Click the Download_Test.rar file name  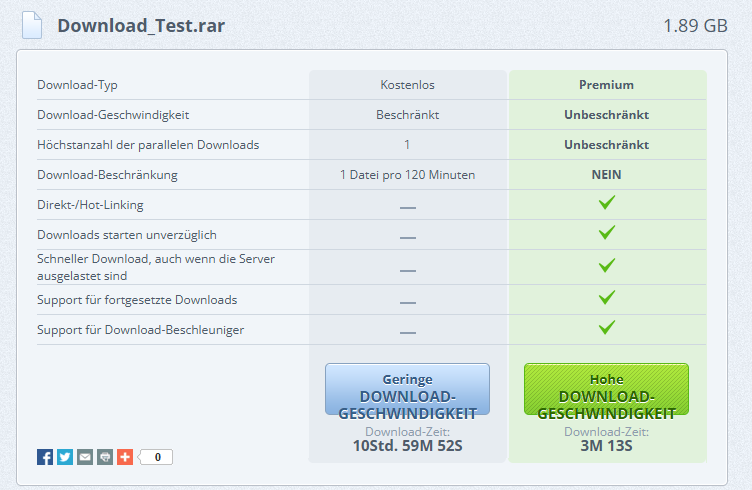(141, 25)
